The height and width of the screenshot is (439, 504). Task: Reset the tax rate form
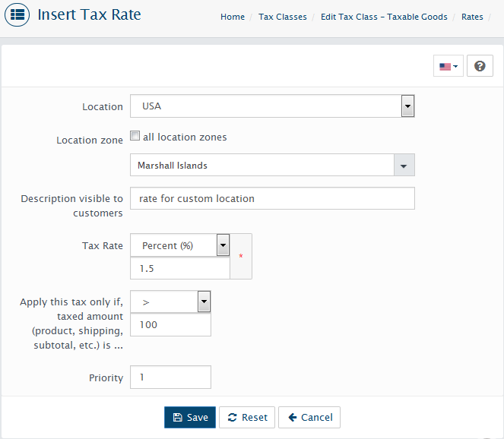[x=247, y=417]
